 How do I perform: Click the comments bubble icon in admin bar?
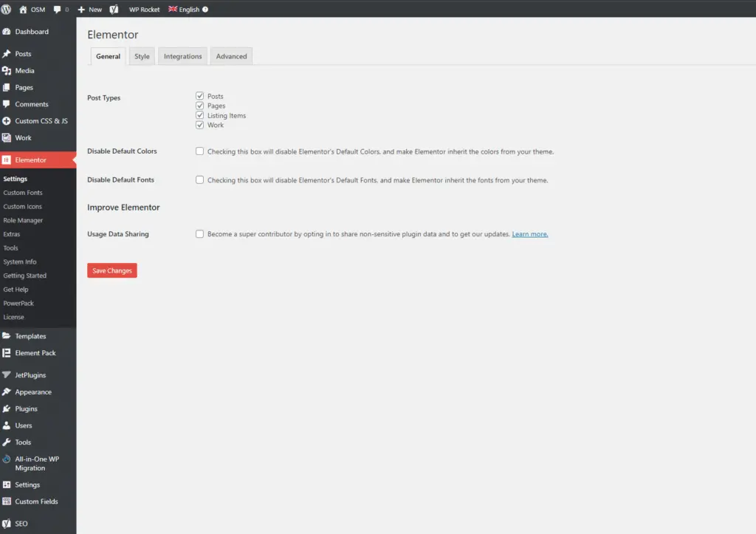click(x=58, y=9)
